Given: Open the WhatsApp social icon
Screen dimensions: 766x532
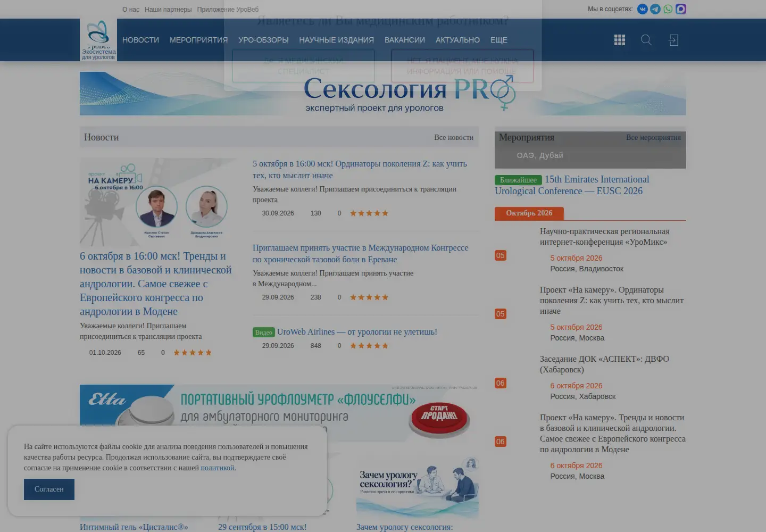Looking at the screenshot, I should point(668,9).
